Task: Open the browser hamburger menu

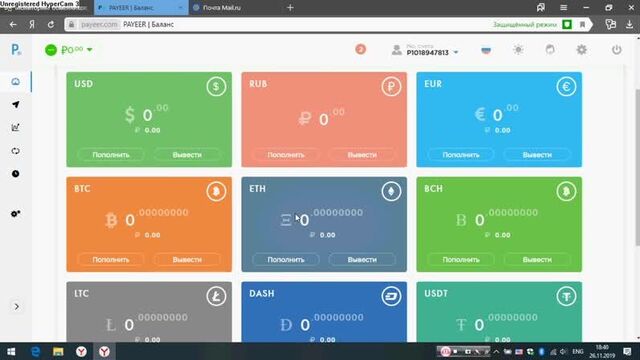Action: coord(563,7)
